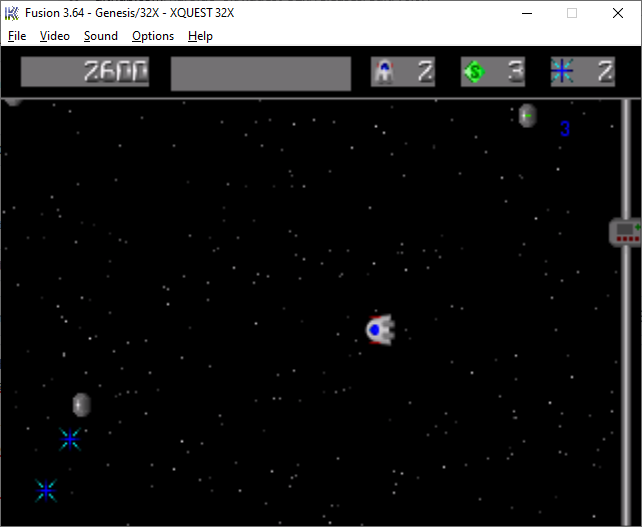This screenshot has height=527, width=642.
Task: Open the File menu
Action: [17, 36]
